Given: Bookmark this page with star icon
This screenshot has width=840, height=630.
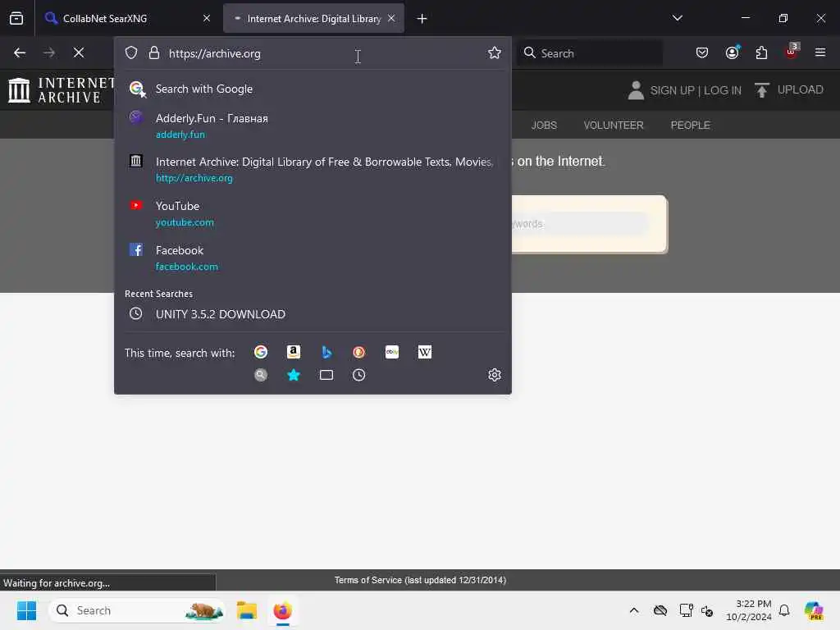Looking at the screenshot, I should coord(495,52).
